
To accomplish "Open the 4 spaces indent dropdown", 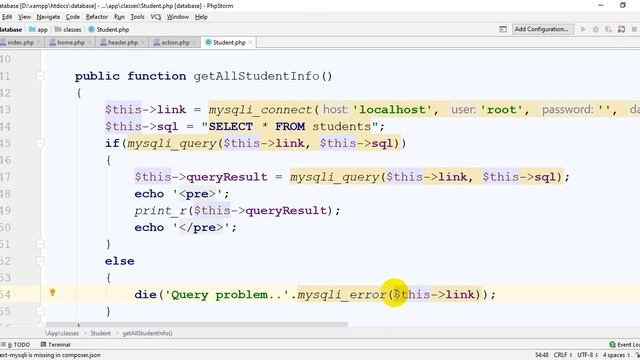I will 616,355.
